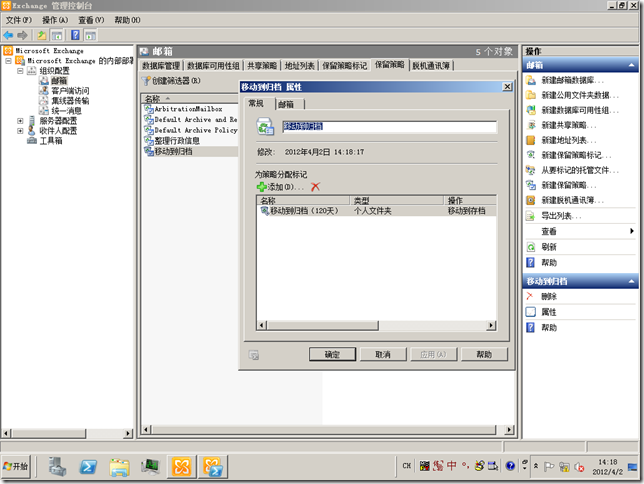Click the red Delete (删除) action icon
The width and height of the screenshot is (644, 484).
[x=531, y=297]
